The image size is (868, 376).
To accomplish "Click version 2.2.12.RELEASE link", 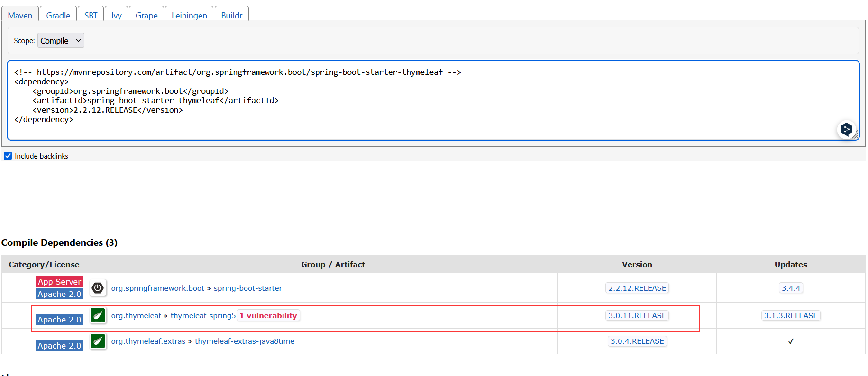I will pos(637,288).
